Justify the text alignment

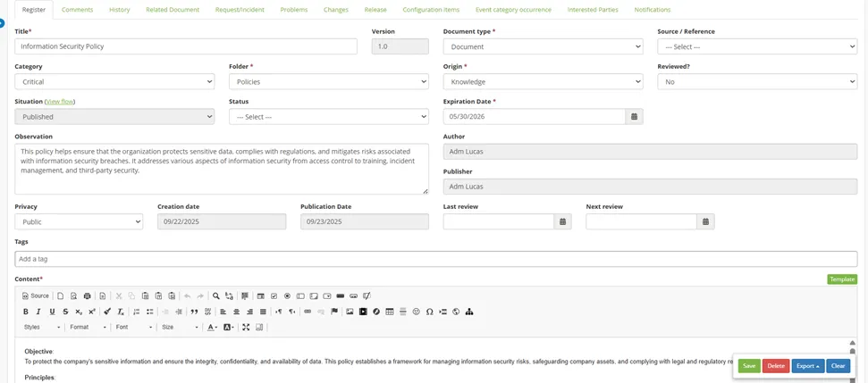(263, 312)
